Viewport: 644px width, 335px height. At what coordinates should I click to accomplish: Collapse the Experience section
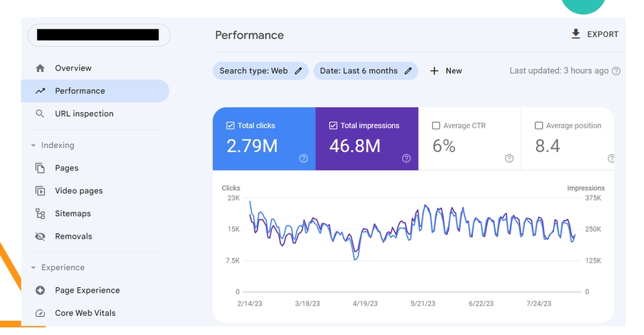(34, 267)
